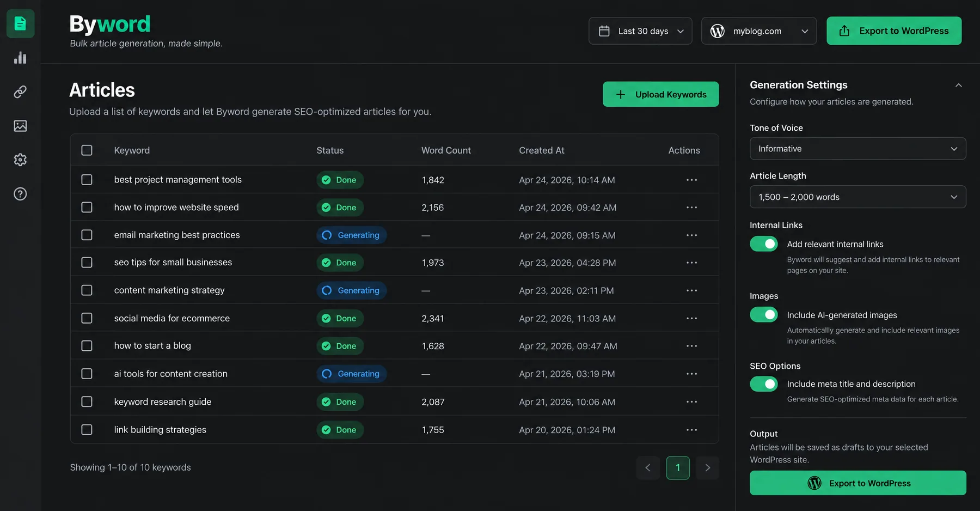Open the settings gear sidebar icon
This screenshot has height=511, width=980.
coord(20,160)
